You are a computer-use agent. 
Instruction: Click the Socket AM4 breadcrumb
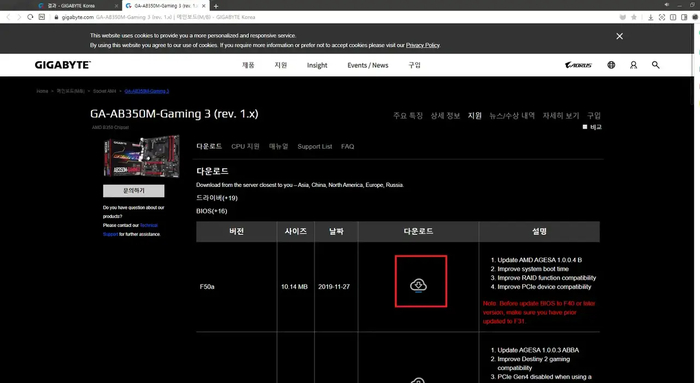(x=104, y=91)
